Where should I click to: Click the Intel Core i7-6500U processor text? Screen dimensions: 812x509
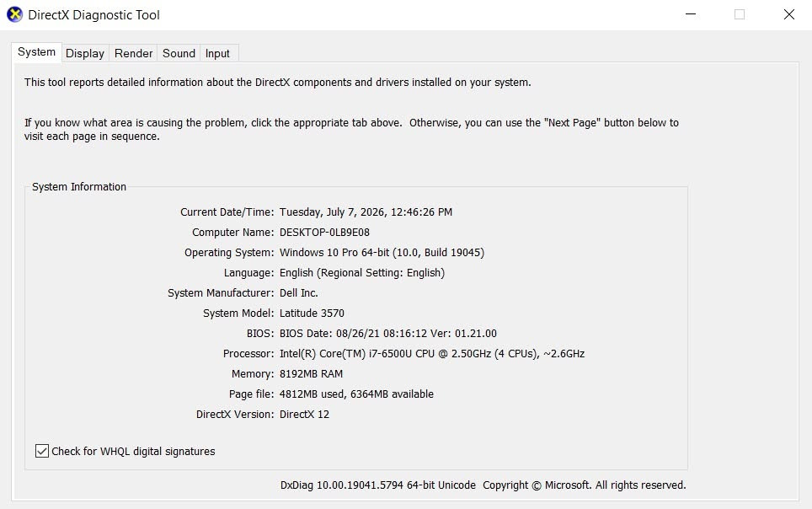pyautogui.click(x=432, y=353)
